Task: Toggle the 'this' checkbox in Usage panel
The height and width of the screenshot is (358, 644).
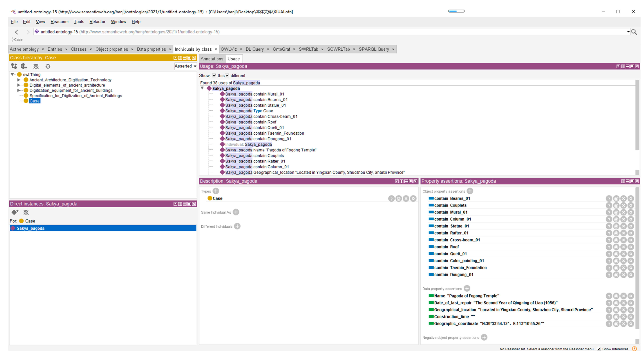Action: pos(214,76)
